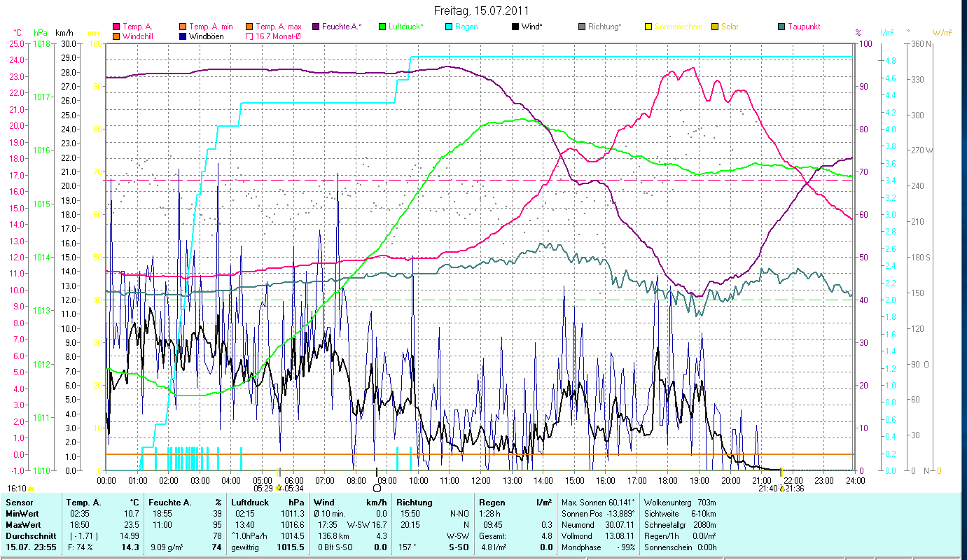967x560 pixels.
Task: Click the current pressure value '1015.5'
Action: [292, 547]
